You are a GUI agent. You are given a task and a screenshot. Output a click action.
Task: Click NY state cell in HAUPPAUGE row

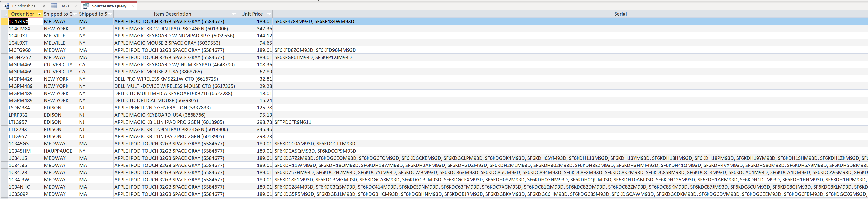[x=96, y=151]
